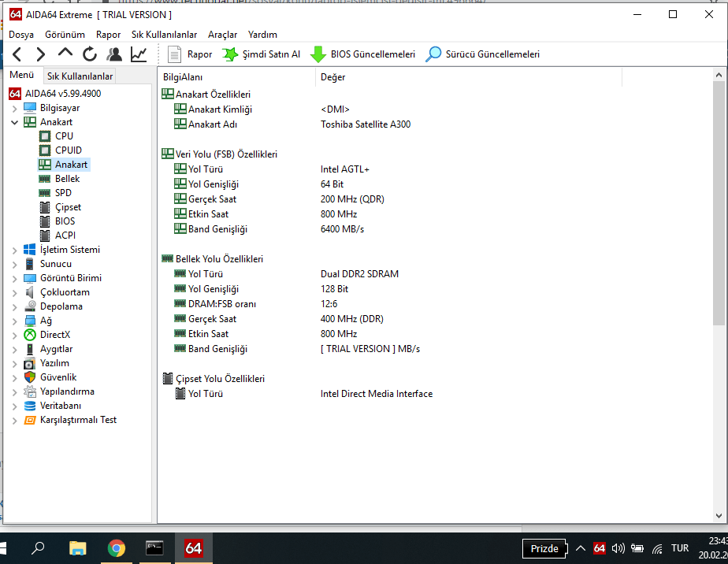Select the BIOS item in tree

[65, 221]
